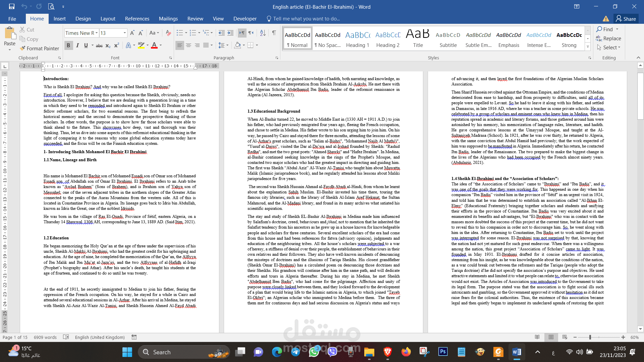Save the document from the quick access toolbar

pyautogui.click(x=12, y=6)
